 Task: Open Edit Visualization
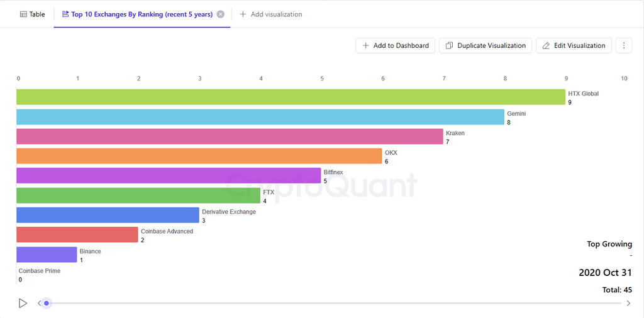pyautogui.click(x=574, y=45)
